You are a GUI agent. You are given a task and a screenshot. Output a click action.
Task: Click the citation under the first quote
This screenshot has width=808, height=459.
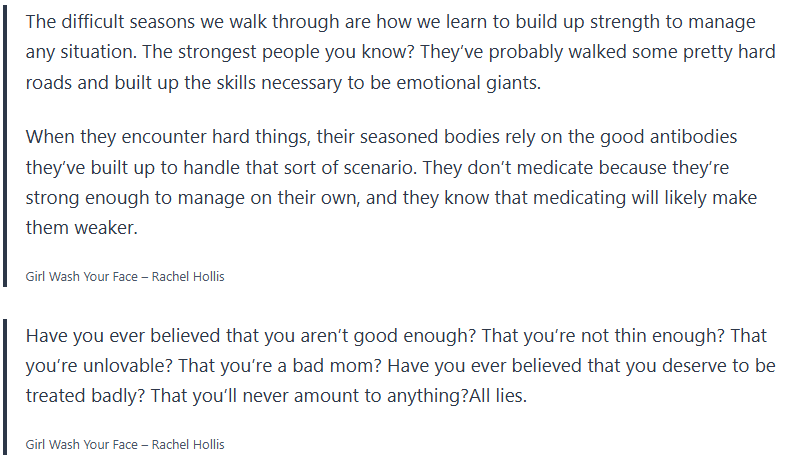click(125, 276)
